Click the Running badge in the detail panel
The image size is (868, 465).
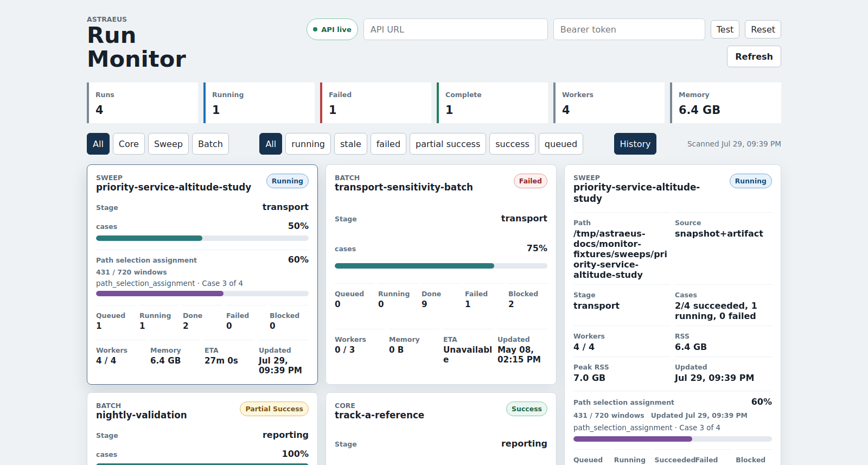click(751, 181)
